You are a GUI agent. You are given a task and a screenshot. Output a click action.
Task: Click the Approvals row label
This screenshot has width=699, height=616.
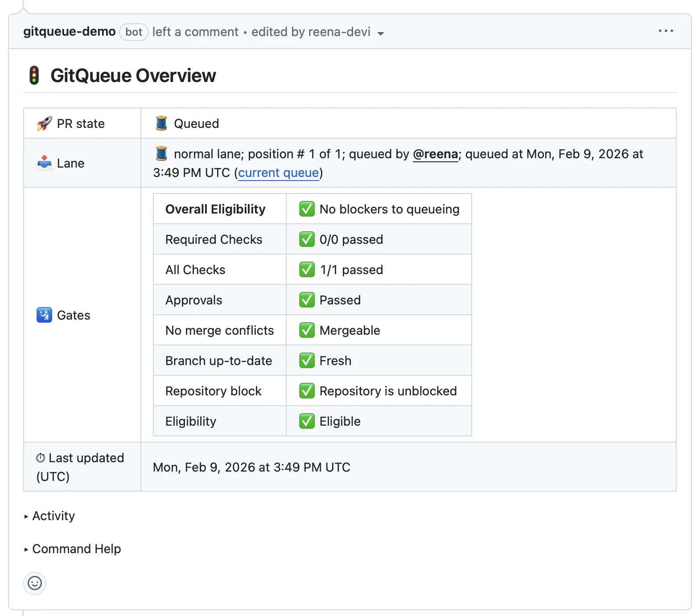(193, 300)
